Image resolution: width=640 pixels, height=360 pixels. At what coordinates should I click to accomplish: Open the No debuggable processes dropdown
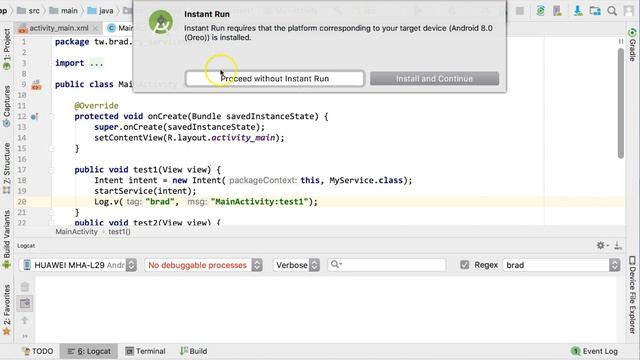coord(203,265)
